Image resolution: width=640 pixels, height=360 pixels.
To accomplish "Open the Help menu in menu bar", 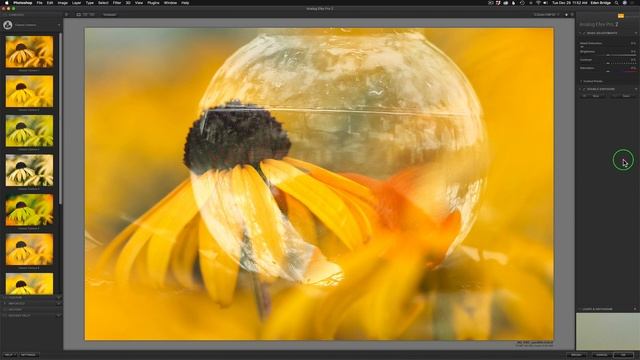I will 185,3.
